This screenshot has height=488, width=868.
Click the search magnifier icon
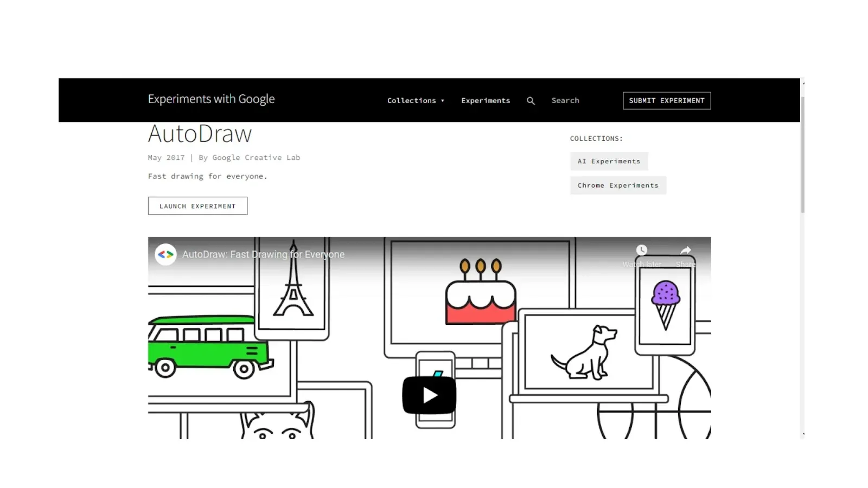click(x=531, y=101)
